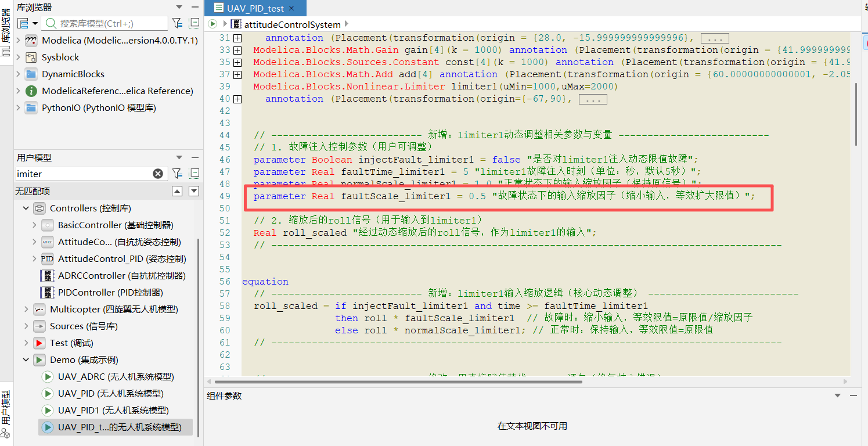Screen dimensions: 868x446
Task: Unfold code block at line 37
Action: [x=237, y=74]
